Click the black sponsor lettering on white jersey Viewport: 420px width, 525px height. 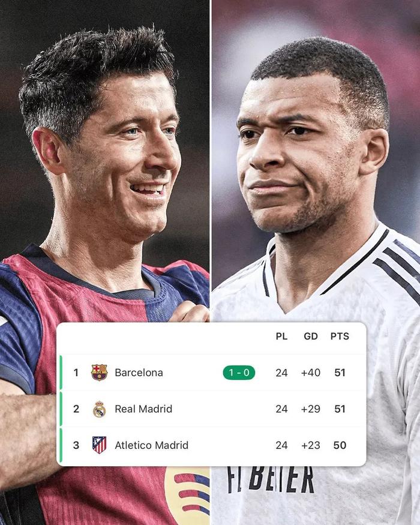click(x=271, y=479)
